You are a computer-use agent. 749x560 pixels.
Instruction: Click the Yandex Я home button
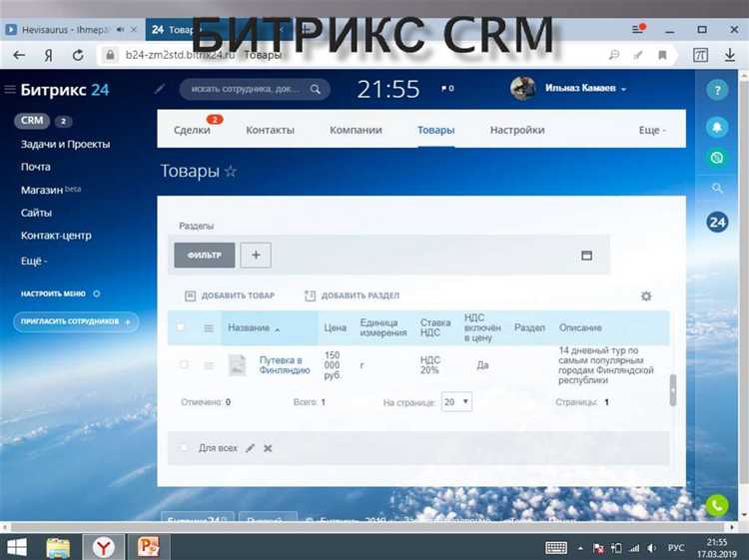click(48, 55)
